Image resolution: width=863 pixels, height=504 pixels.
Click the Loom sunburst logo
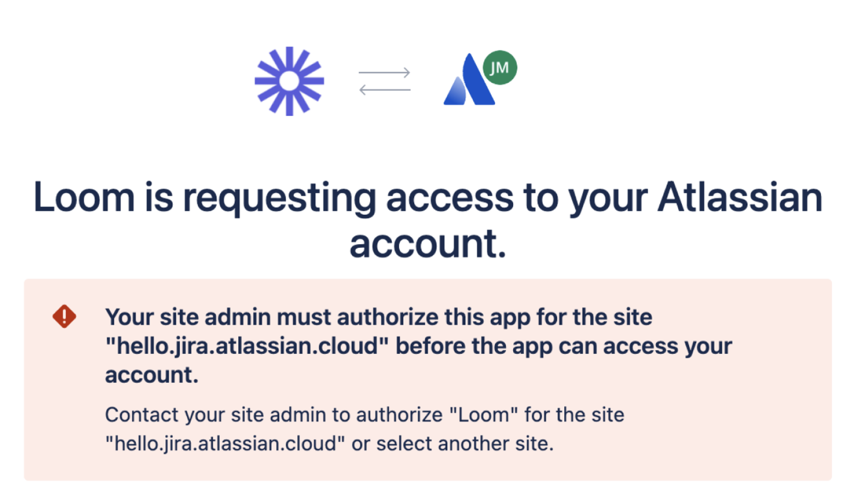[x=289, y=80]
